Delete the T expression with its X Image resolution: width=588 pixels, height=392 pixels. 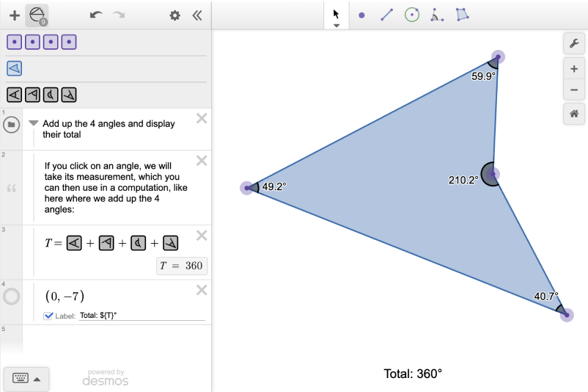coord(202,236)
